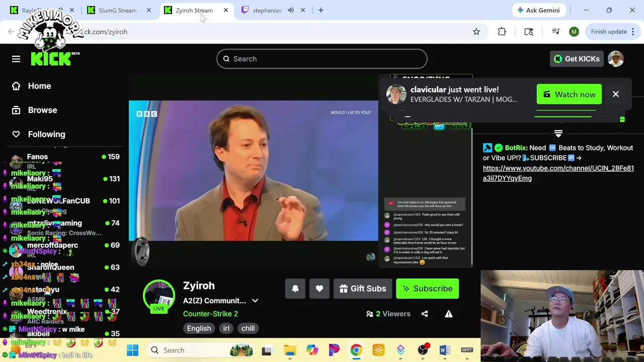Open Task View in the taskbar
This screenshot has height=362, width=644.
tap(267, 350)
